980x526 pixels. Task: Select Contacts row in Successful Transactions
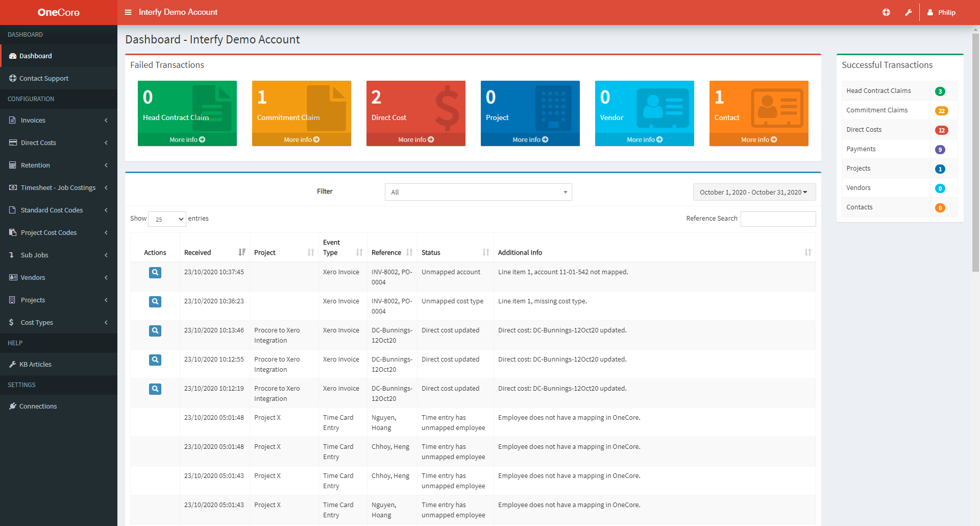click(x=899, y=207)
